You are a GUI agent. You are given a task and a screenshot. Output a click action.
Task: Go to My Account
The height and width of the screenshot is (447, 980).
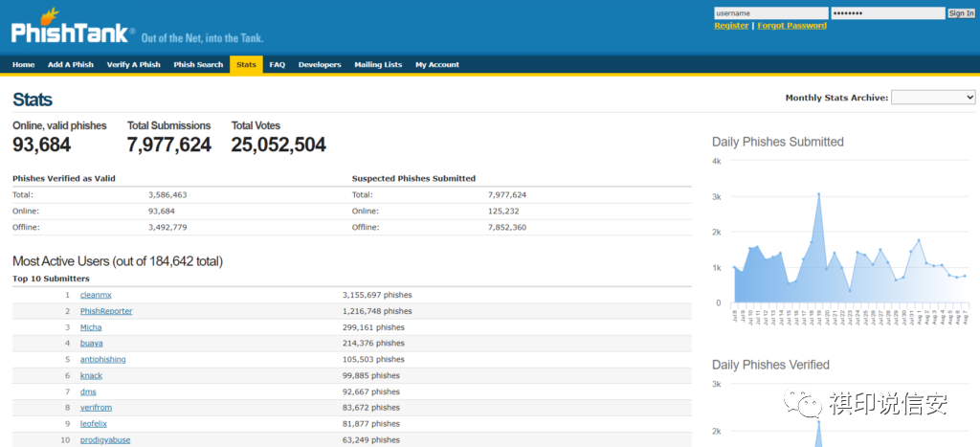pos(437,65)
